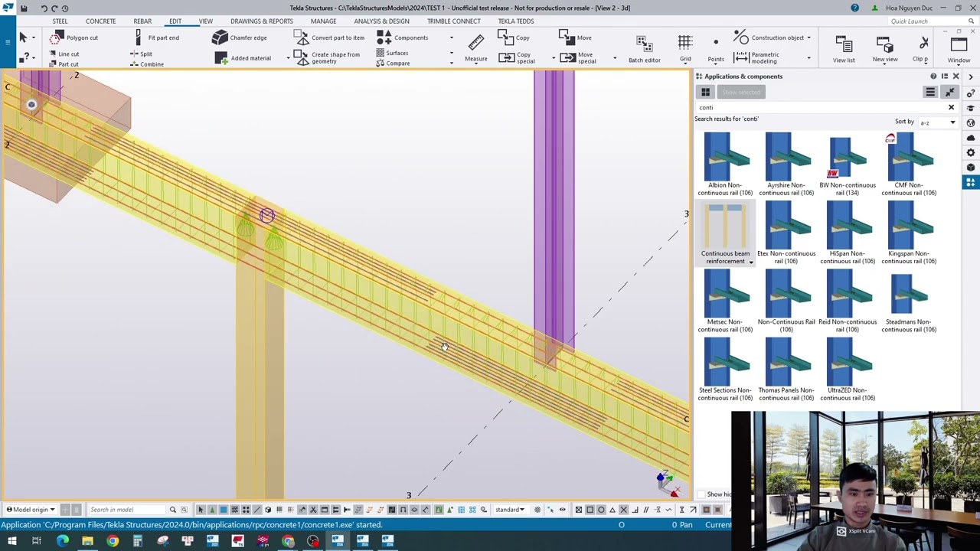Clear the 'conti' search field
980x551 pixels.
click(952, 107)
